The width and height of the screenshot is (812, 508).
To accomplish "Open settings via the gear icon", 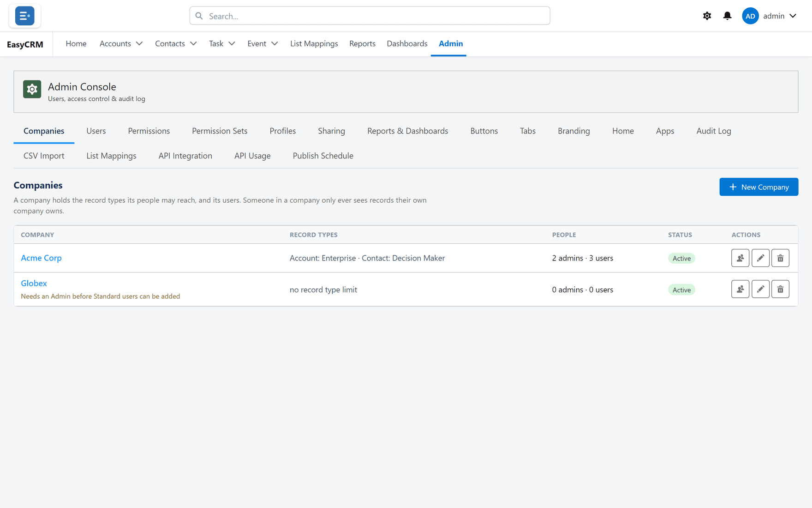I will (x=707, y=16).
